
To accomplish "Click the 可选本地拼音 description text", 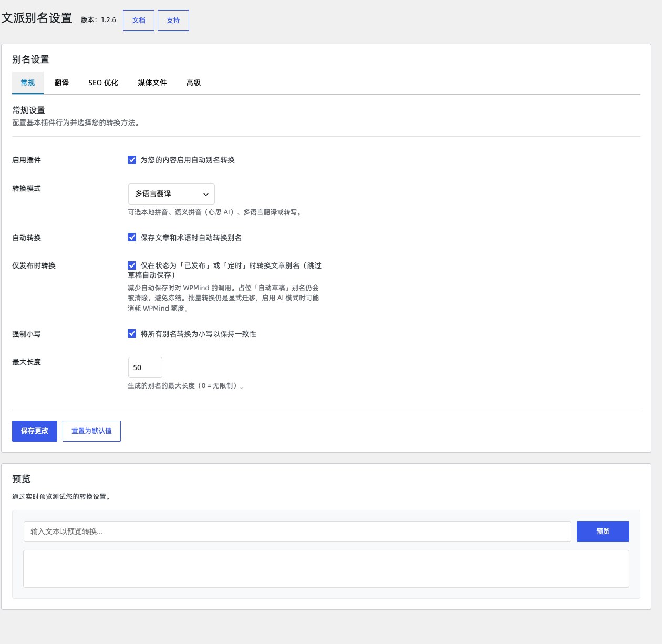I will (x=216, y=212).
